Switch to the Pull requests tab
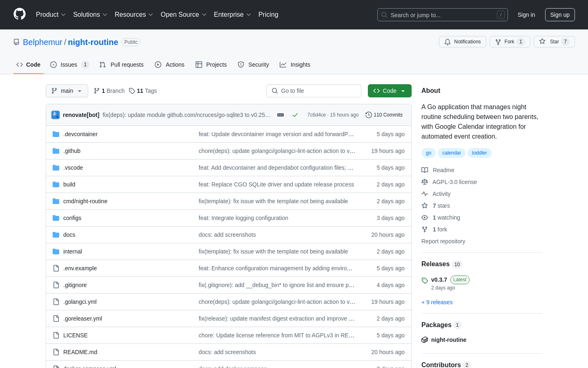 point(122,65)
